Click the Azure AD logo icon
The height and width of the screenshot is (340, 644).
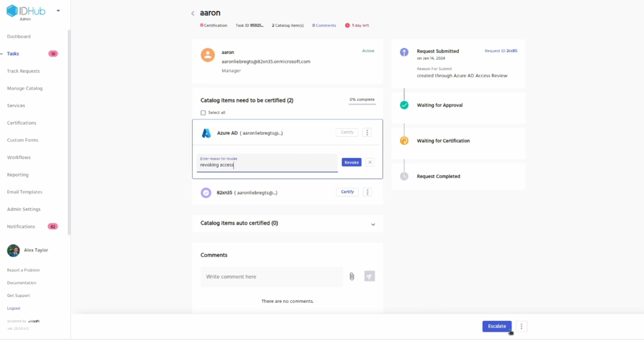click(206, 133)
